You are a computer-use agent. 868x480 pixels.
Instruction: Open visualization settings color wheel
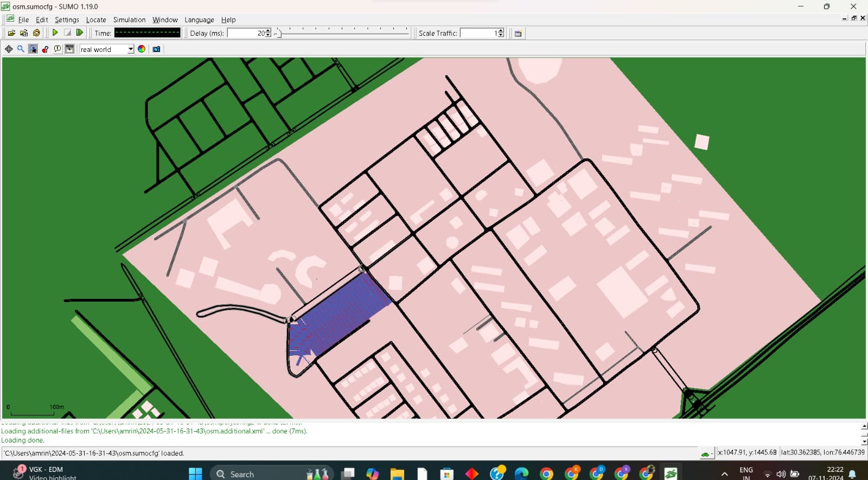142,49
